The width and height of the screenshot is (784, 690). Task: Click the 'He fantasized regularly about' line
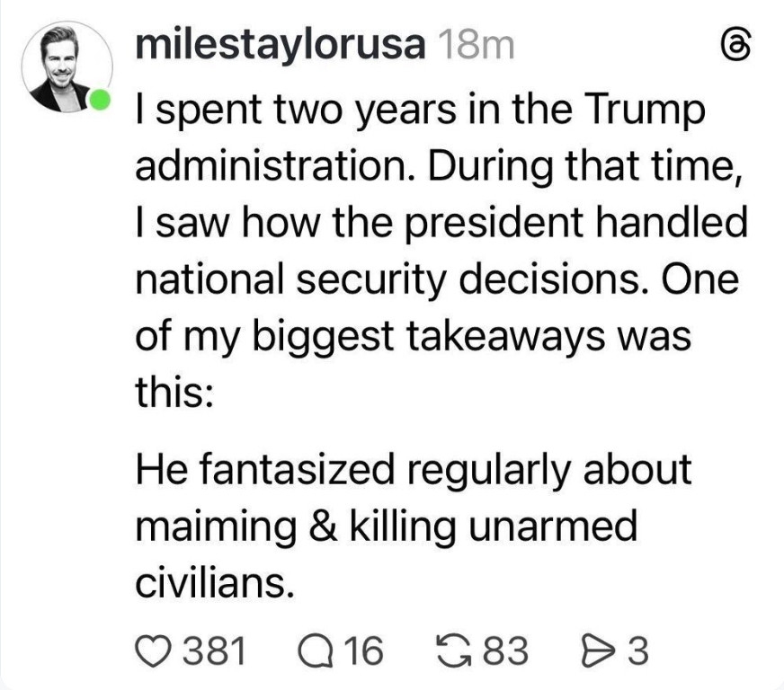point(414,469)
